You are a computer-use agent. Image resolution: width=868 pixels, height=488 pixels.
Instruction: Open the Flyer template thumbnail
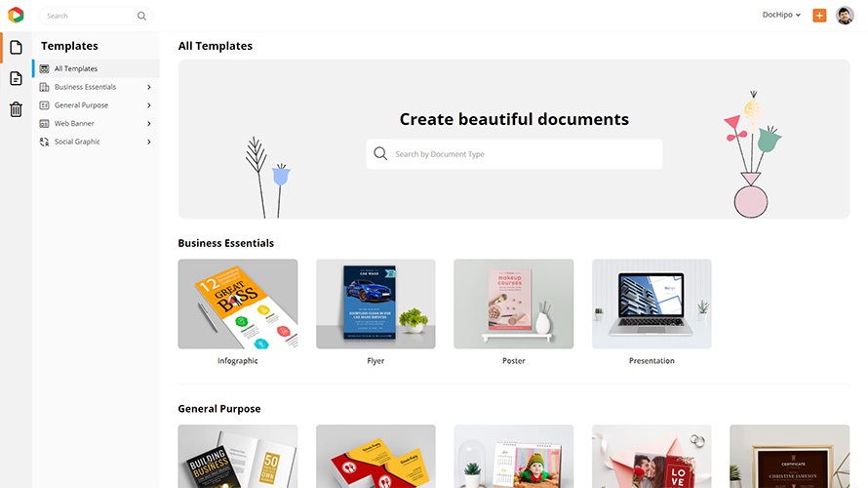click(375, 305)
